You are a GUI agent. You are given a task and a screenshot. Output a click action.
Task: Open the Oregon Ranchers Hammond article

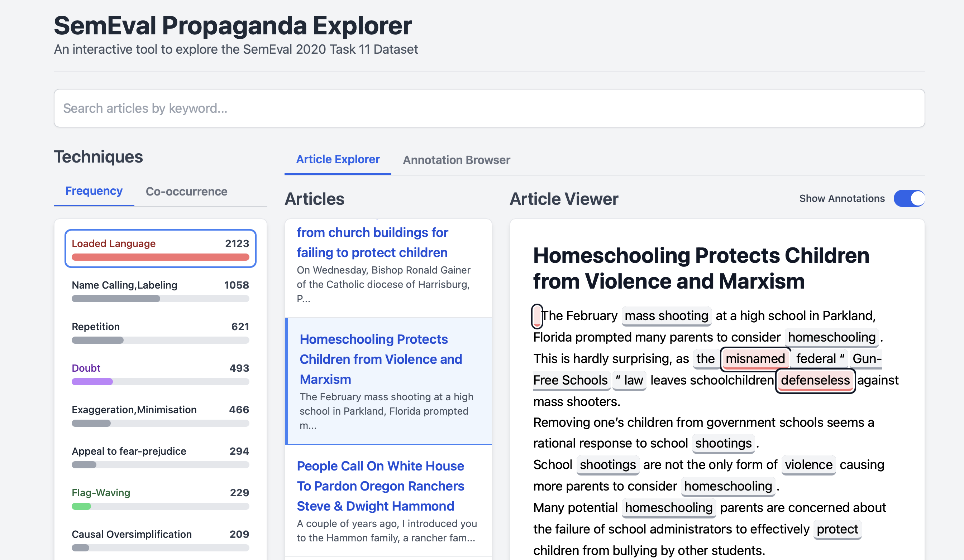pyautogui.click(x=388, y=500)
